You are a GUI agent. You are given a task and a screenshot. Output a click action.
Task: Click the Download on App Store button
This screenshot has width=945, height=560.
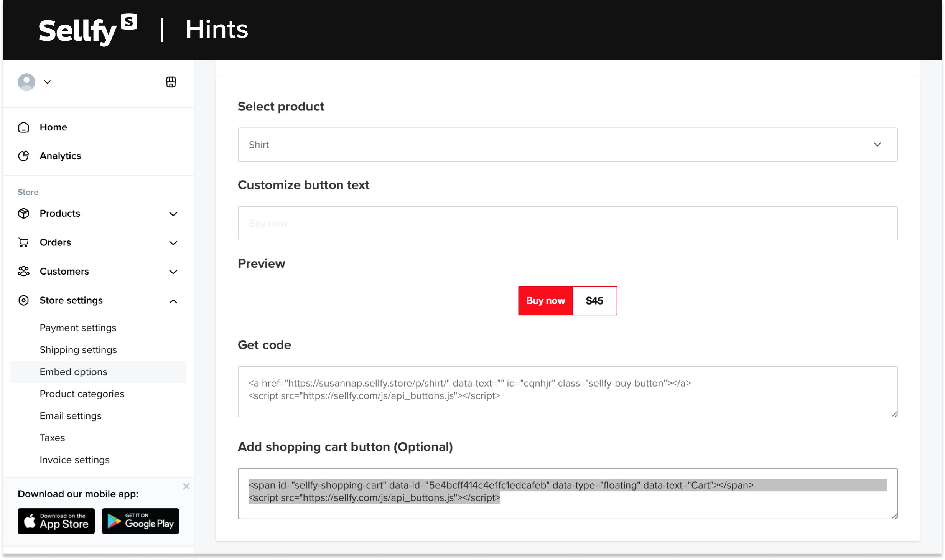(55, 522)
